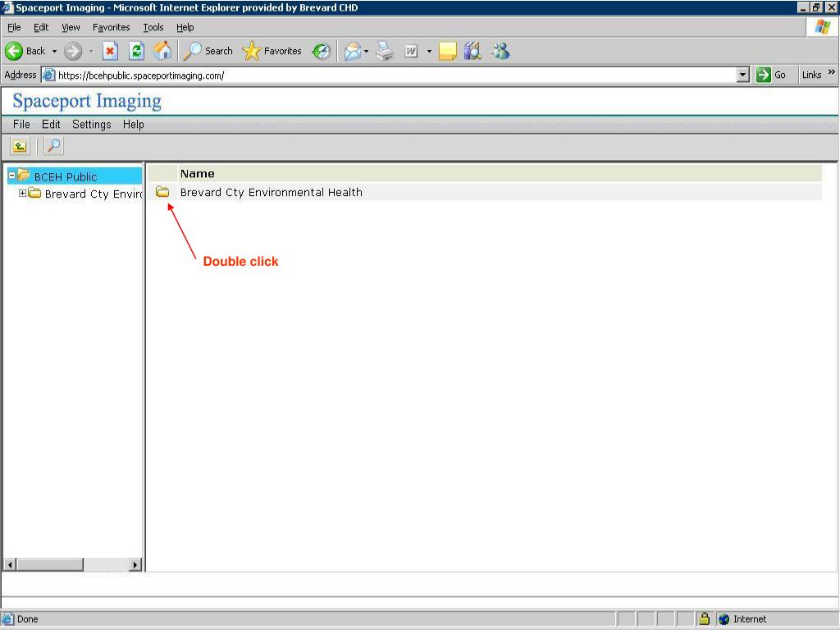Go to the browser Home page
The height and width of the screenshot is (630, 840).
tap(163, 52)
